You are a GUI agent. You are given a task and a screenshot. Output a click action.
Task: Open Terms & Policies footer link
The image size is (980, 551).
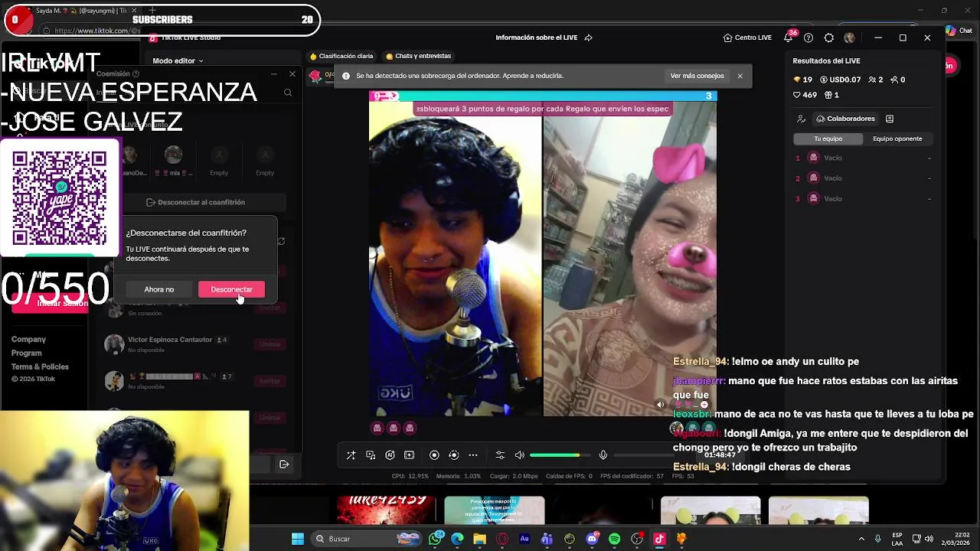click(40, 367)
